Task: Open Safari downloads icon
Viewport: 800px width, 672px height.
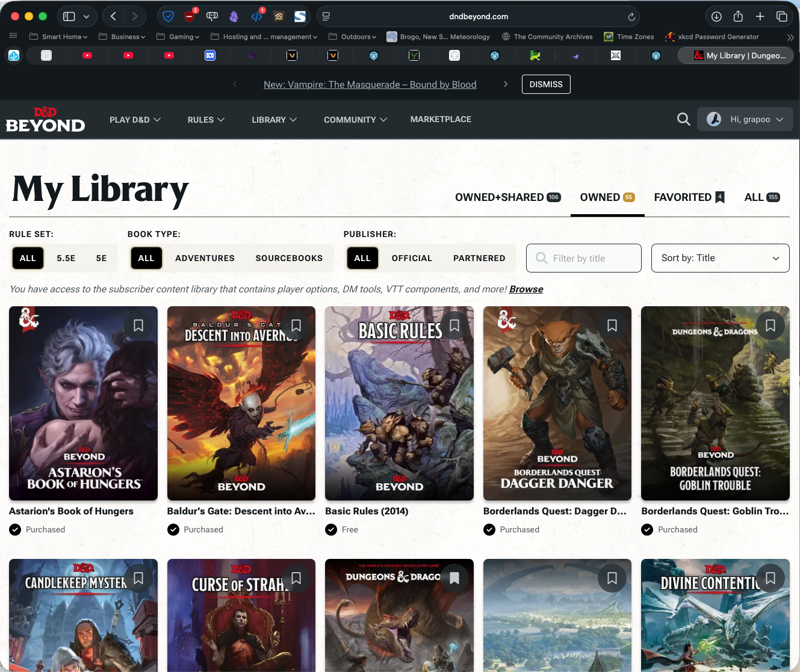Action: 716,17
